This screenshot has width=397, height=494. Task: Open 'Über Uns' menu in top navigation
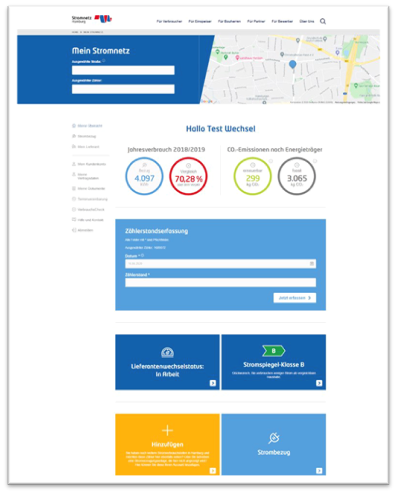click(307, 21)
